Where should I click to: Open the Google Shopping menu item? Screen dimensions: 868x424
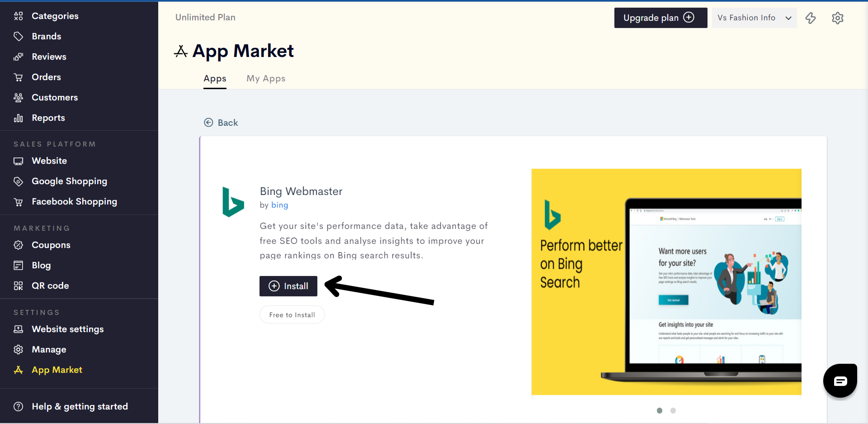[x=70, y=181]
